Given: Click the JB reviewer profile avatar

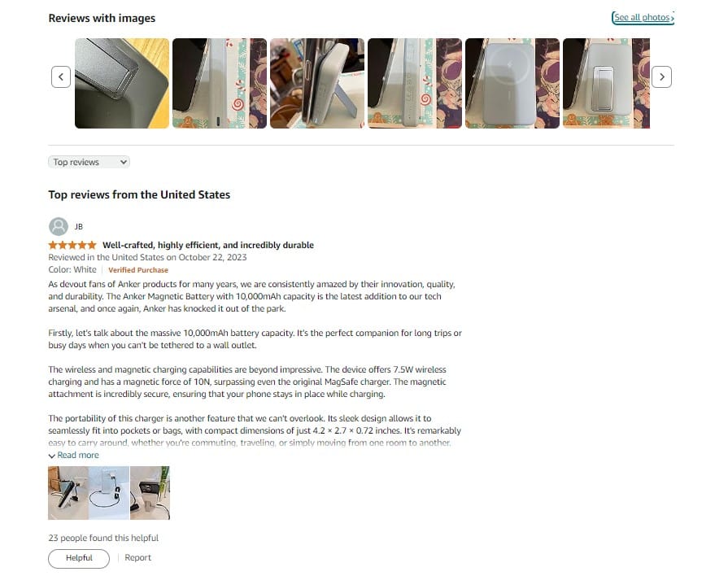Looking at the screenshot, I should tap(59, 227).
